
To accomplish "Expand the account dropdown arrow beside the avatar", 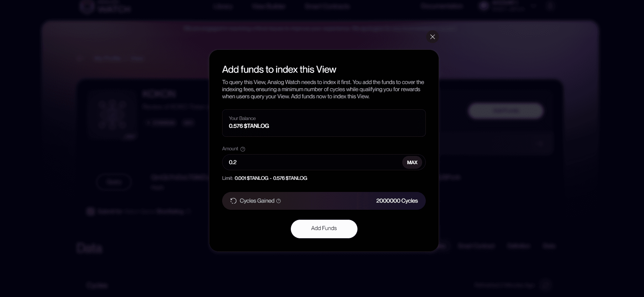I will coord(533,6).
